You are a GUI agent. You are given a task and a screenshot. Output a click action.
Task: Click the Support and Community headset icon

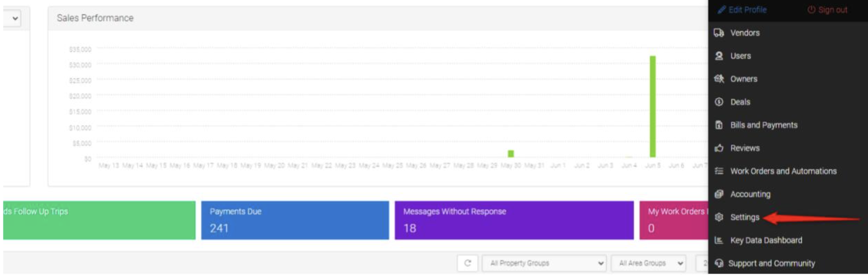point(719,263)
